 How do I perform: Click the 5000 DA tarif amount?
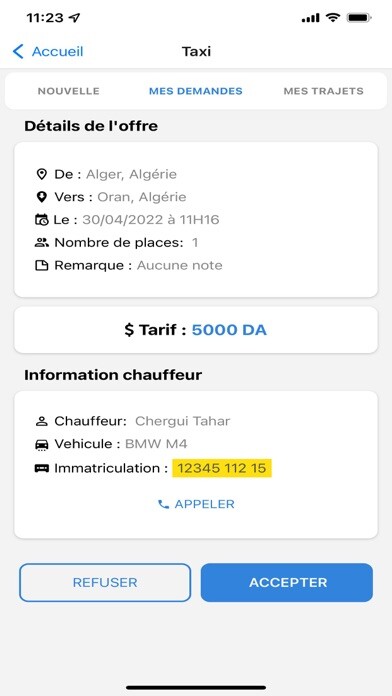(x=229, y=330)
